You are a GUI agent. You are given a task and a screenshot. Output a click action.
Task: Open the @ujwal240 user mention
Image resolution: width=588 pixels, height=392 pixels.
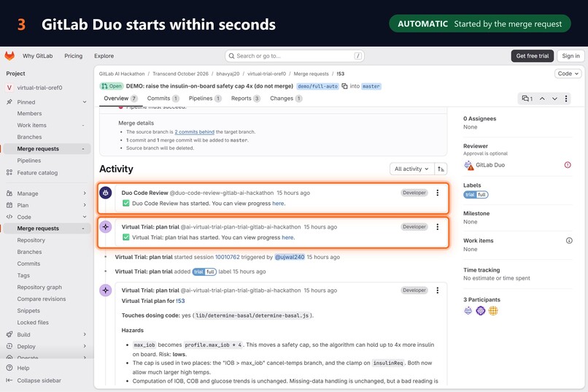click(290, 258)
